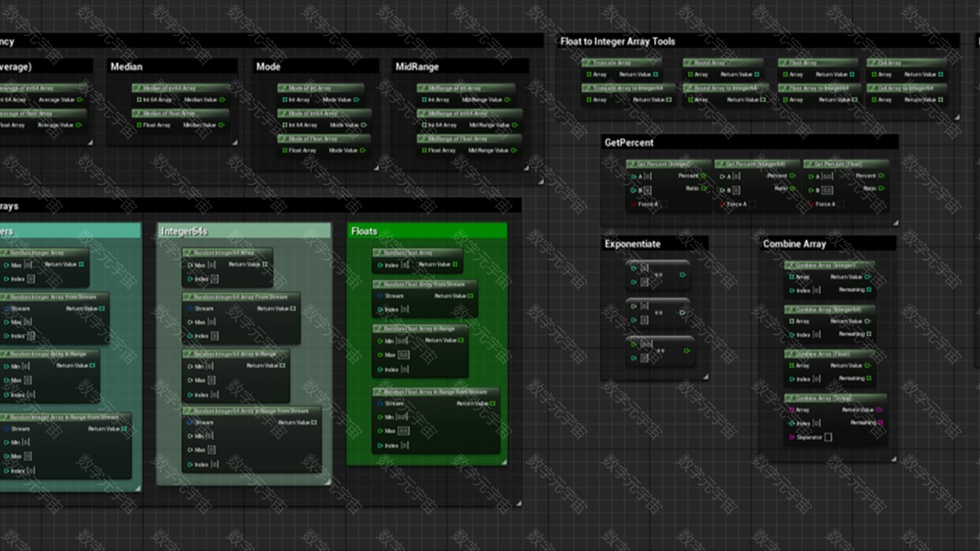
Task: Click Median Value pin on Median of Float Array
Action: 222,126
